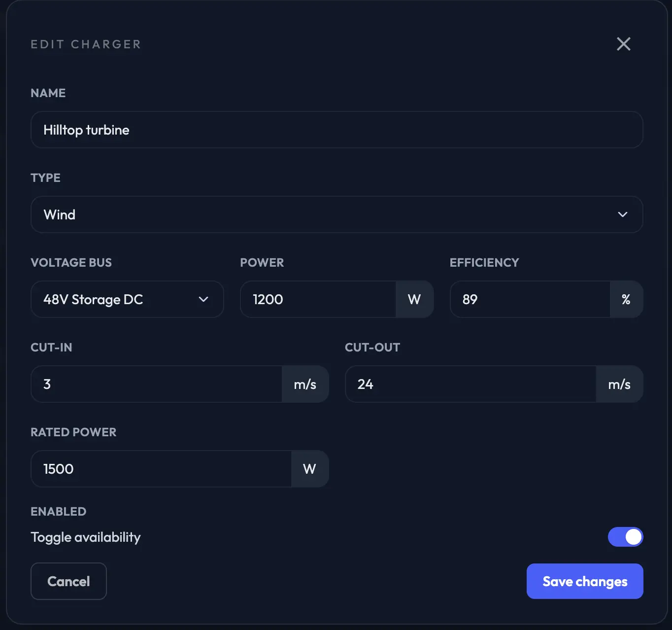
Task: Click the W unit next to Power
Action: [x=414, y=299]
